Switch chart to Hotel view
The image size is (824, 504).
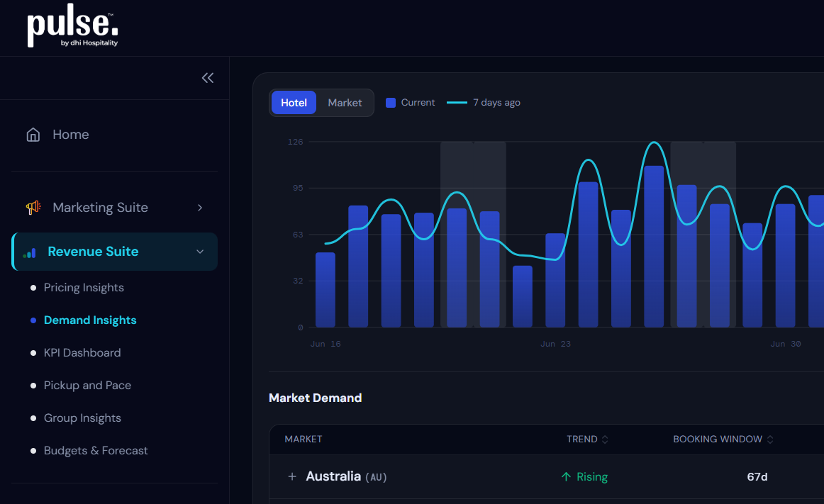click(x=294, y=103)
